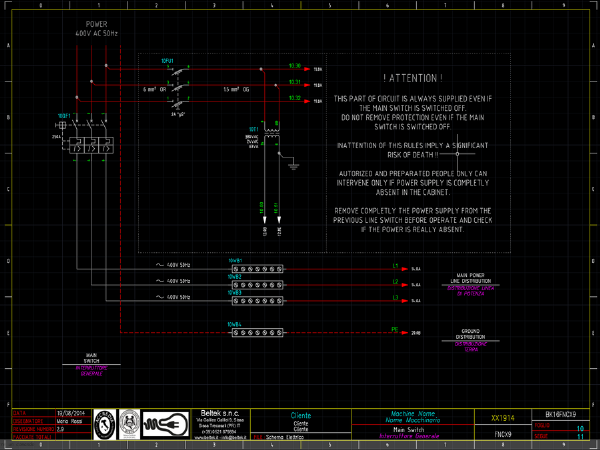This screenshot has height=450, width=600.
Task: Click the Italy map round logo
Action: 104,424
